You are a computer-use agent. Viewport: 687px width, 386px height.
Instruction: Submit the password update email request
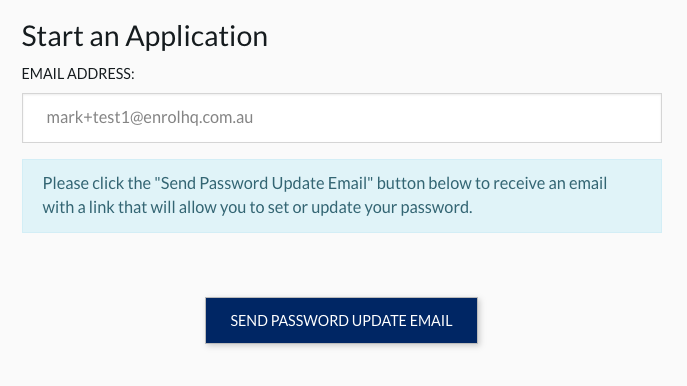pos(341,320)
